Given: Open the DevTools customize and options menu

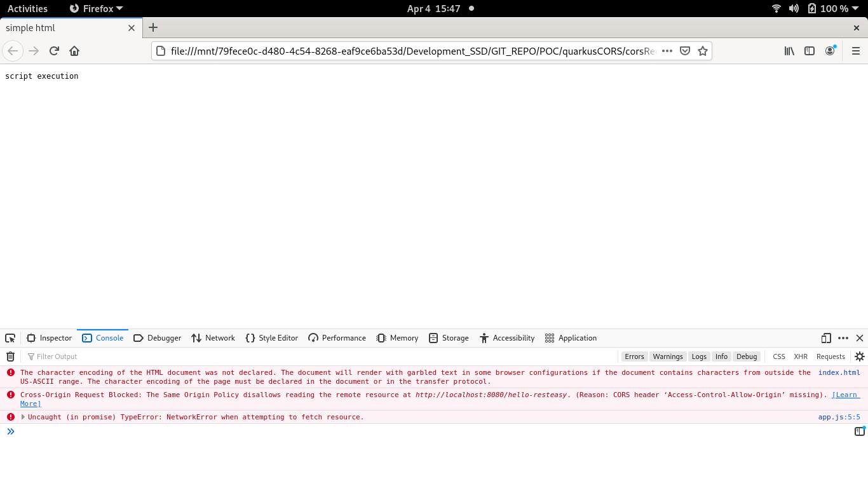Looking at the screenshot, I should [843, 338].
